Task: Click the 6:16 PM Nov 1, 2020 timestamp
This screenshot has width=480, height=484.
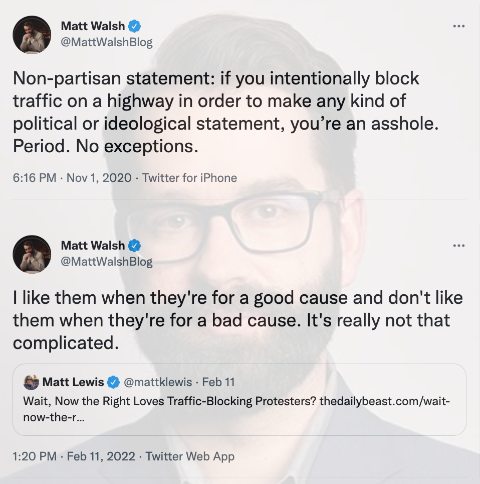Action: pyautogui.click(x=72, y=178)
